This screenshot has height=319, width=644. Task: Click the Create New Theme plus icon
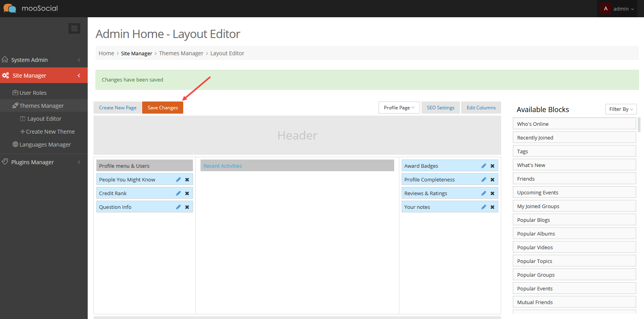pyautogui.click(x=23, y=132)
